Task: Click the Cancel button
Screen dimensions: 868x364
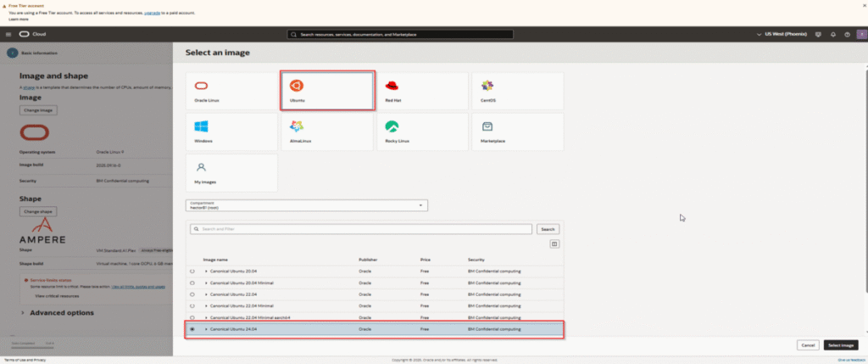Action: (x=807, y=345)
